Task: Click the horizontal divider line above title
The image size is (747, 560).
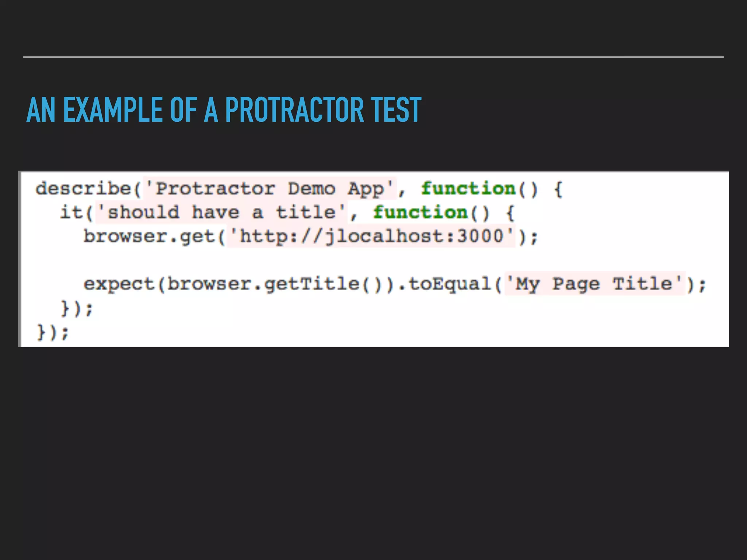Action: point(373,57)
